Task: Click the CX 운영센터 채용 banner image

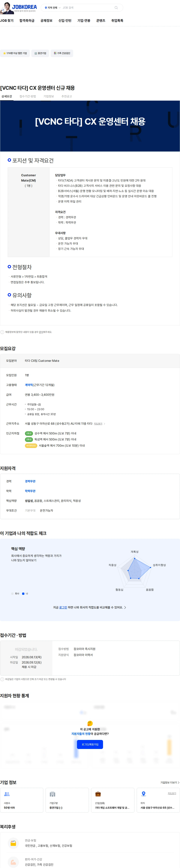Action: point(90,126)
